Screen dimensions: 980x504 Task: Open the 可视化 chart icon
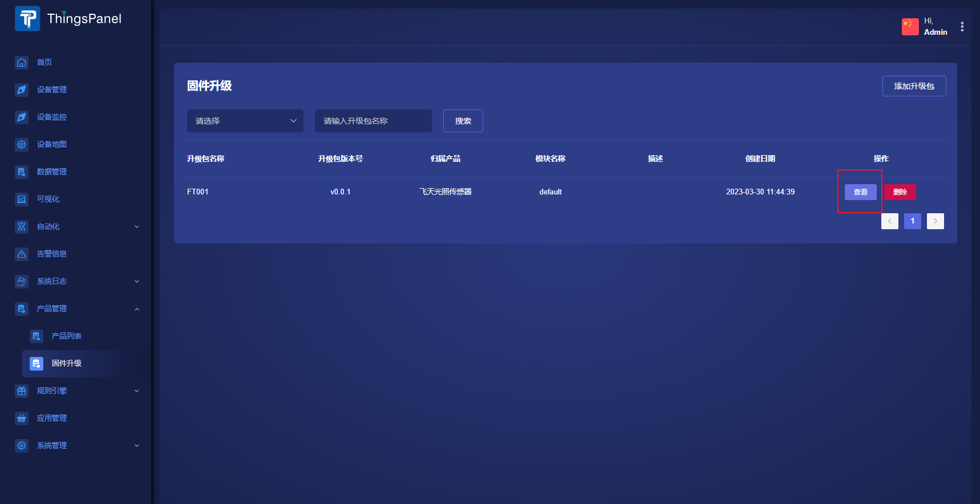point(22,199)
